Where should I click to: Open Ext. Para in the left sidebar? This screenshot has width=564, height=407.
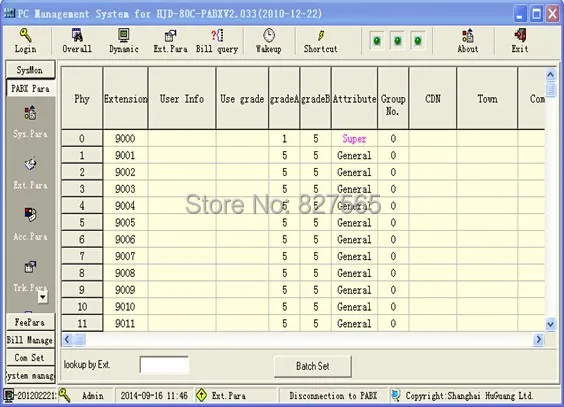point(30,164)
